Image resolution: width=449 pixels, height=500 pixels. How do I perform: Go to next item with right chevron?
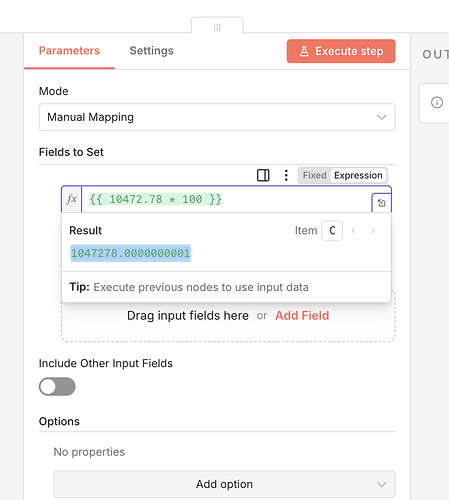point(373,231)
